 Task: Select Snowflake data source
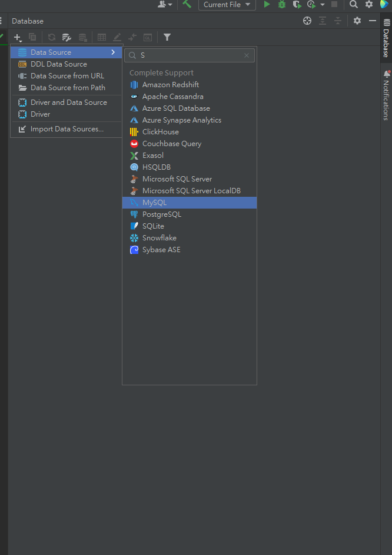(x=190, y=238)
